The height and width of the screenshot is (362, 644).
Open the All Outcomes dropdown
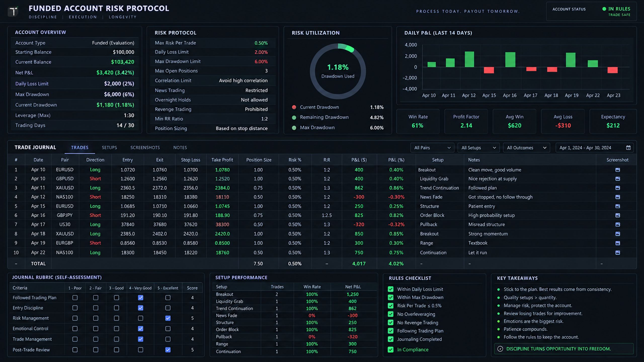(526, 148)
